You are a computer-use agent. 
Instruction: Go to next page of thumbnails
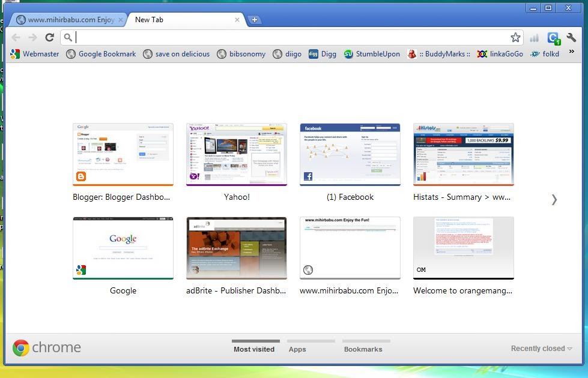point(554,200)
